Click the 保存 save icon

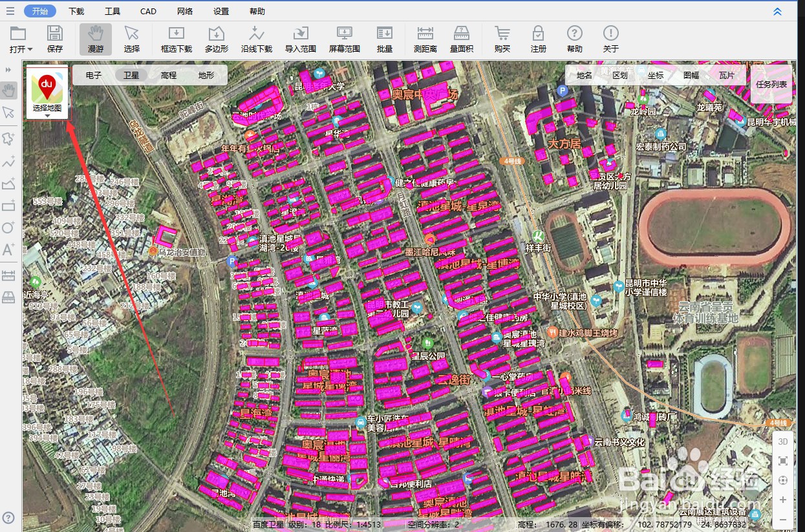click(55, 39)
